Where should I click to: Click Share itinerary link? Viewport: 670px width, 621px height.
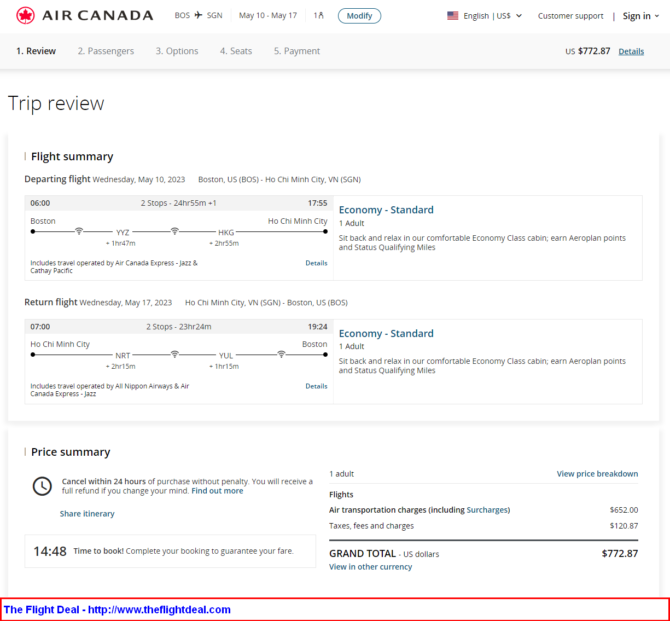pos(87,514)
